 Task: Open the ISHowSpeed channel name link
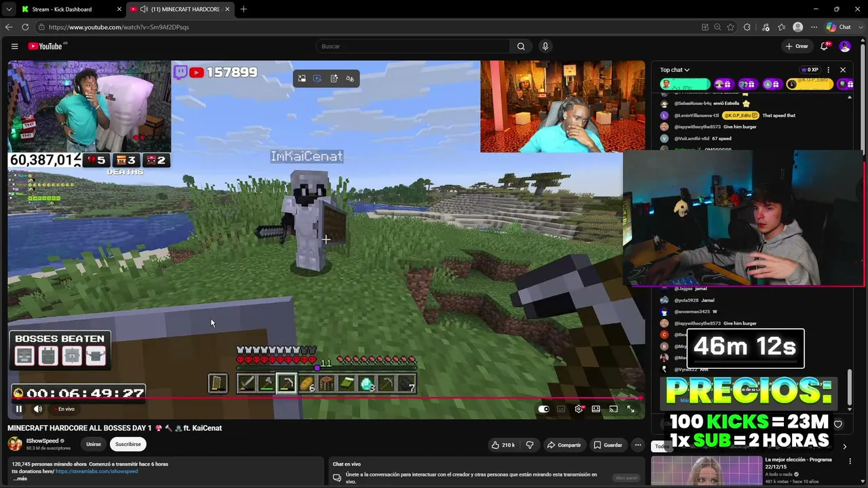click(x=42, y=441)
